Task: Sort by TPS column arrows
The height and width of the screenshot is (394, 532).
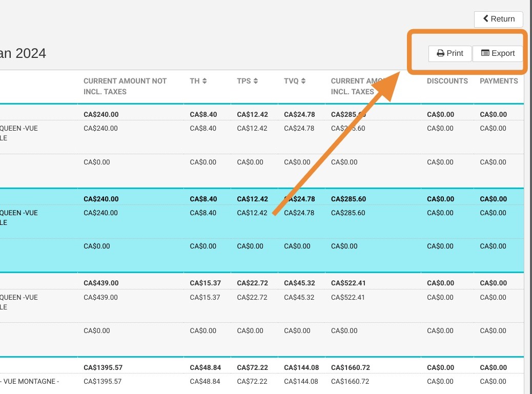Action: [255, 81]
